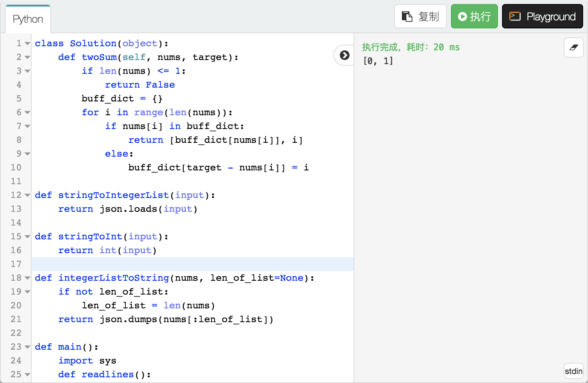
Task: Click the green run play icon
Action: 462,17
